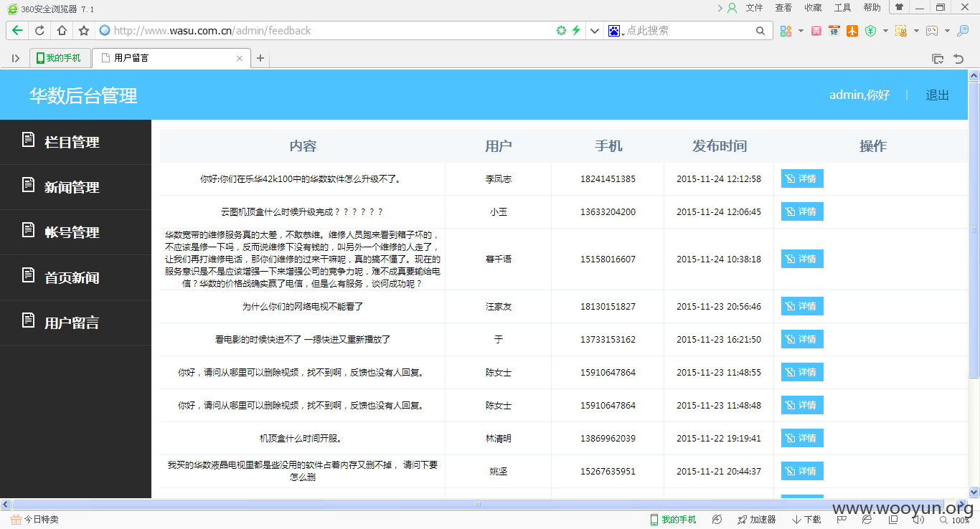Screen dimensions: 980x529
Task: Expand the dropdown next to the green shield
Action: tap(885, 31)
